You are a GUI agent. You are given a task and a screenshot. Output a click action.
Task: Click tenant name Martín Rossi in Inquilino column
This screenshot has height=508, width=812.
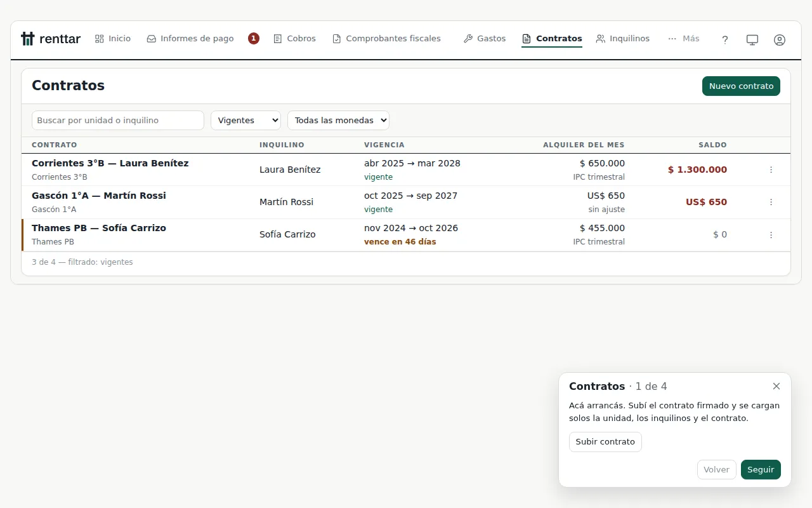[286, 202]
